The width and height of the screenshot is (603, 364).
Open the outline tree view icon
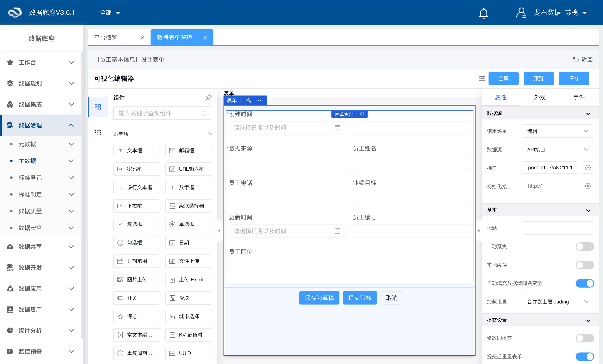point(98,132)
